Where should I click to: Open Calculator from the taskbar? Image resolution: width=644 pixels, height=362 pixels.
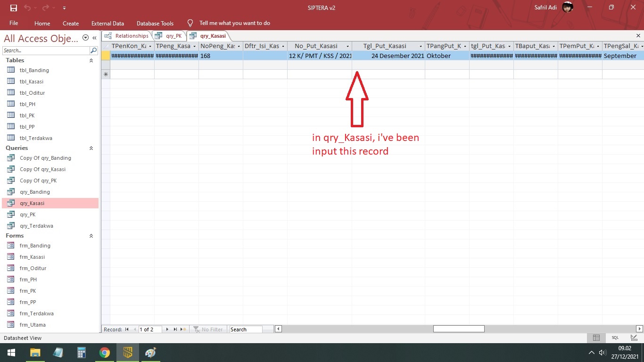pyautogui.click(x=82, y=353)
